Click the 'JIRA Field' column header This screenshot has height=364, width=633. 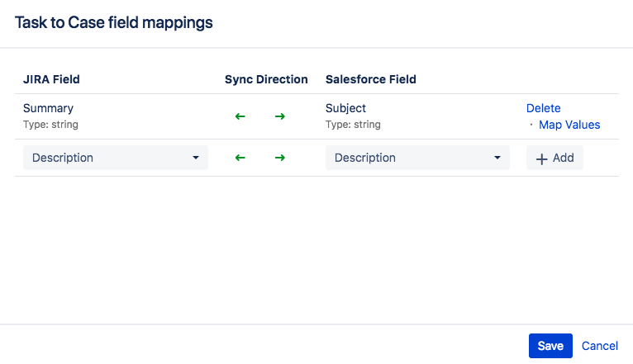pyautogui.click(x=51, y=79)
